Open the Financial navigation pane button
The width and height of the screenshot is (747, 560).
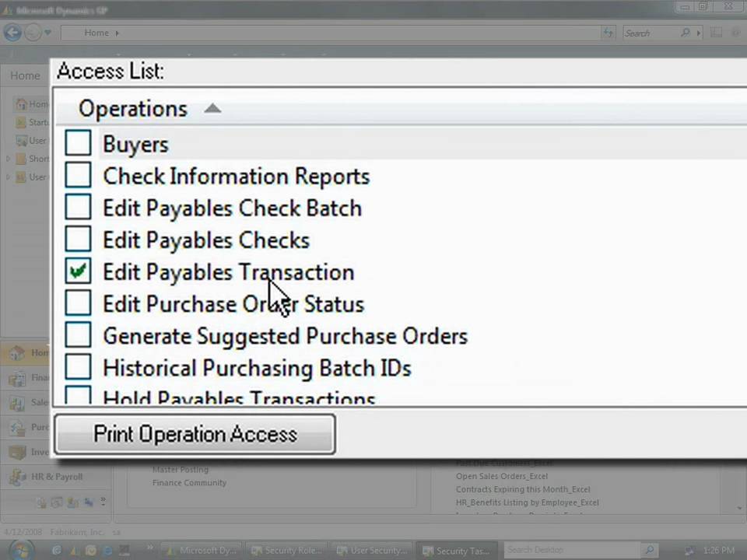(26, 378)
